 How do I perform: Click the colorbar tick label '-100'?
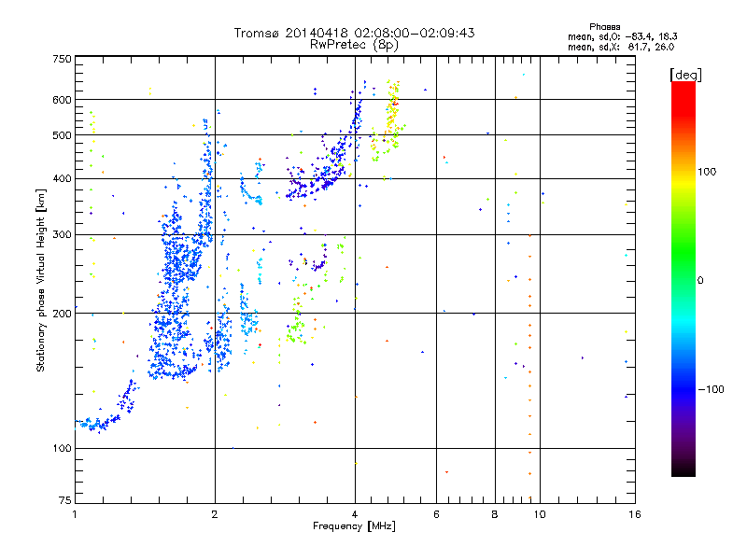tap(711, 389)
